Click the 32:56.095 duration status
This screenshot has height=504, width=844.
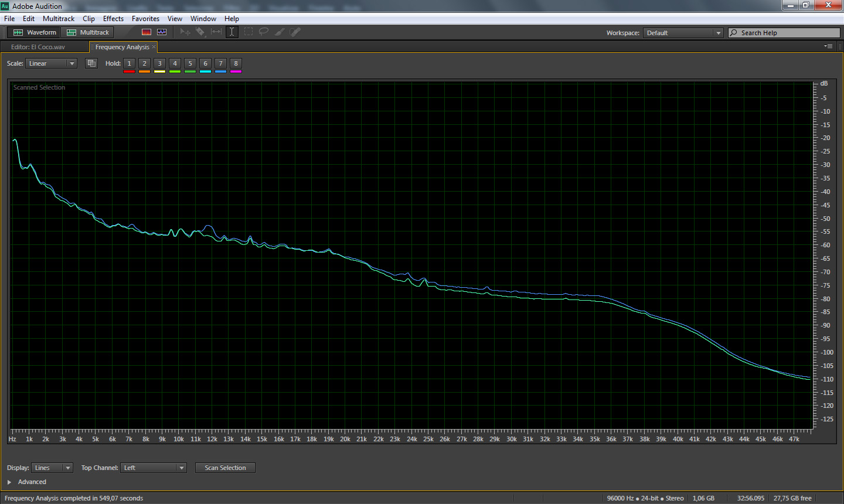[751, 498]
